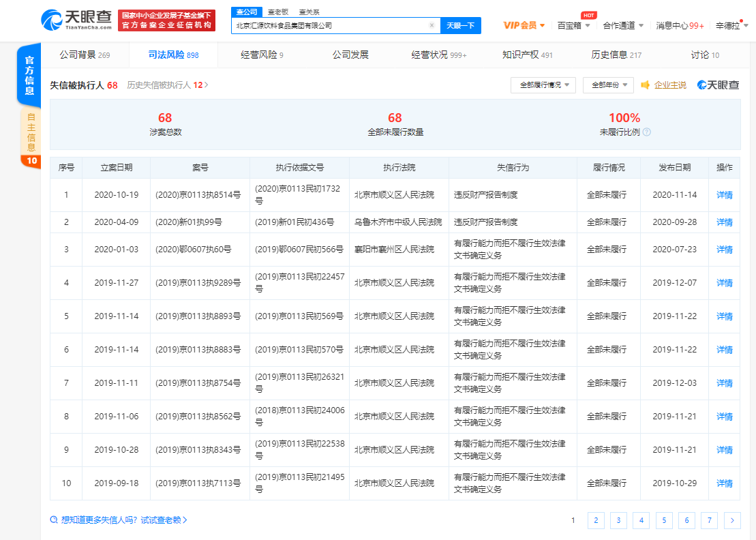
Task: Select the 司法风险 tab
Action: (174, 55)
